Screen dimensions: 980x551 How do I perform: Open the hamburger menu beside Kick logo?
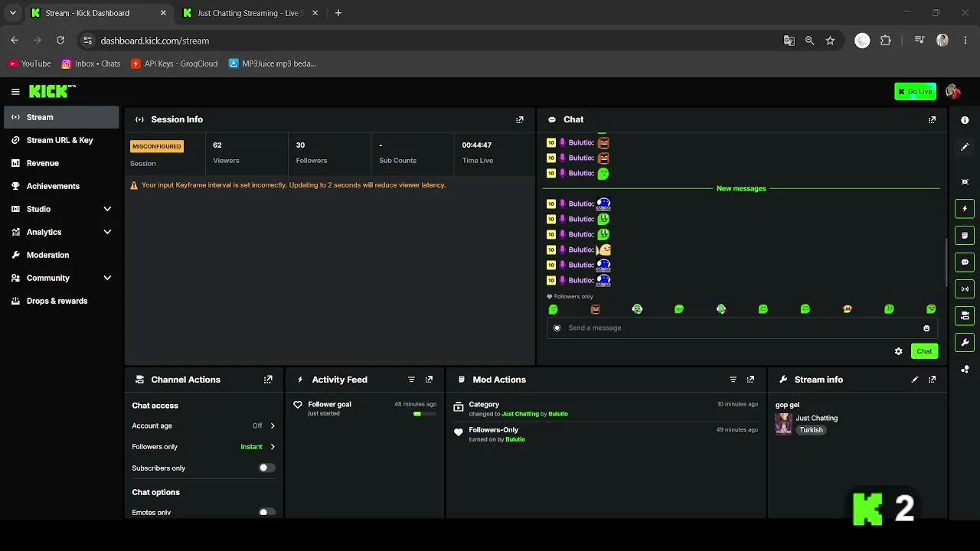(x=15, y=92)
